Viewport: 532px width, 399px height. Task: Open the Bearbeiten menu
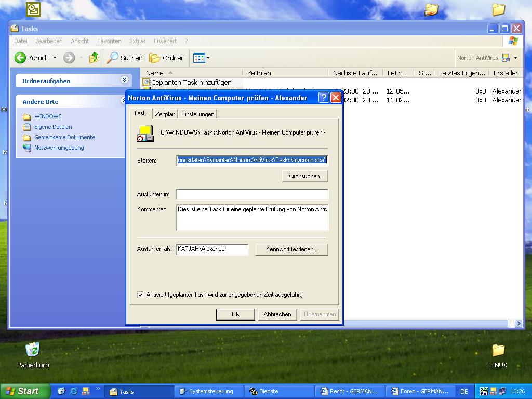pyautogui.click(x=49, y=41)
